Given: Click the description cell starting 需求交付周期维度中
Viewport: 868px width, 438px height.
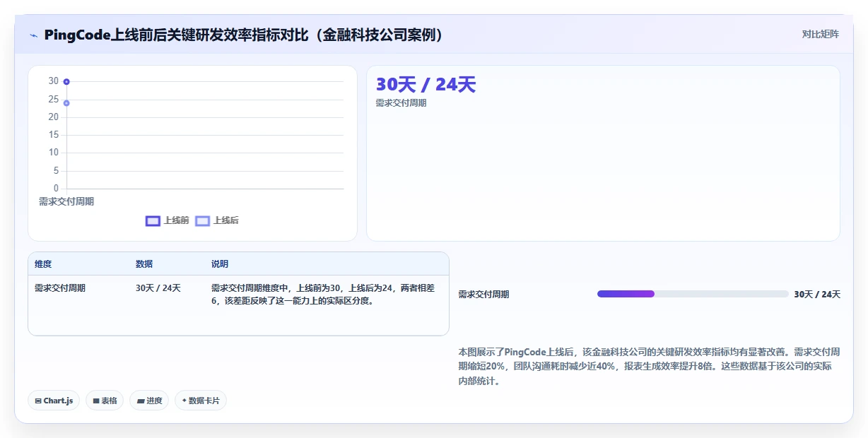Looking at the screenshot, I should point(324,295).
